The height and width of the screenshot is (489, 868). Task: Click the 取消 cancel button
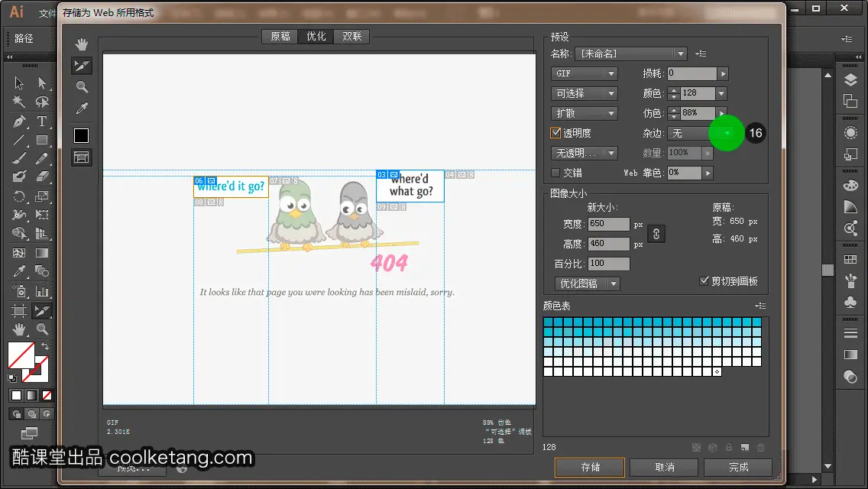click(664, 468)
